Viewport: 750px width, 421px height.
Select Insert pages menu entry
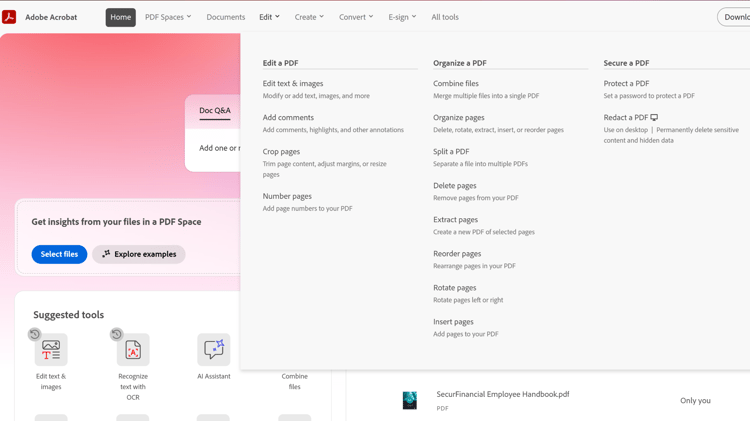click(453, 322)
